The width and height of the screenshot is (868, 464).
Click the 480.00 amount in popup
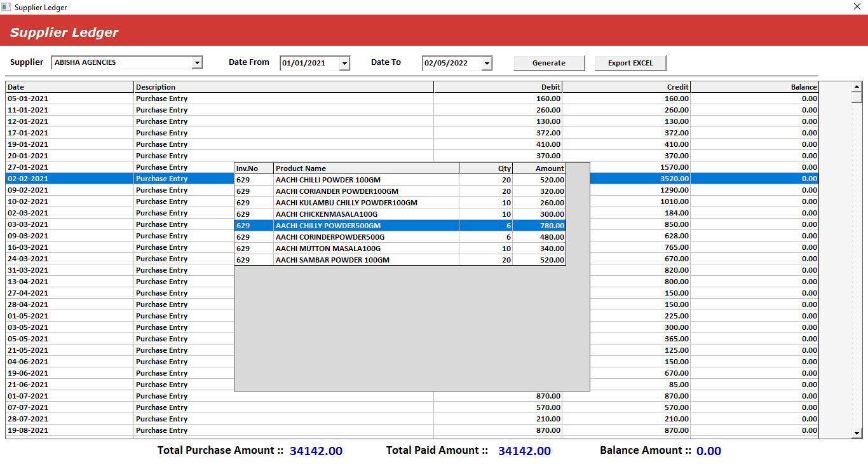click(x=539, y=237)
